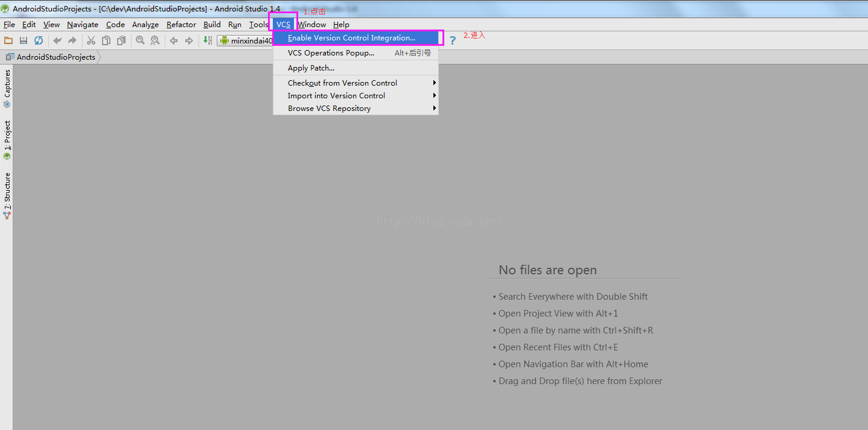Image resolution: width=868 pixels, height=430 pixels.
Task: Open the 1: Project tool window
Action: (x=7, y=140)
